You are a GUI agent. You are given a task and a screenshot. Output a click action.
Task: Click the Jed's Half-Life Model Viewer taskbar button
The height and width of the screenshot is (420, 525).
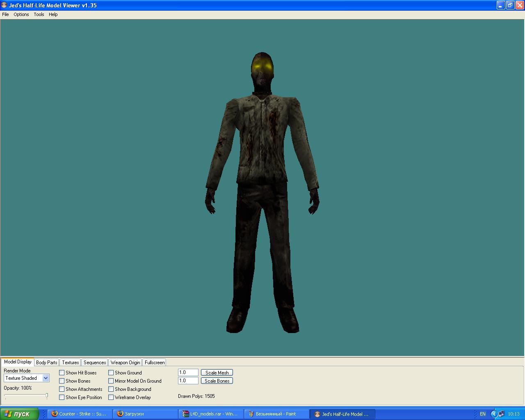click(342, 414)
